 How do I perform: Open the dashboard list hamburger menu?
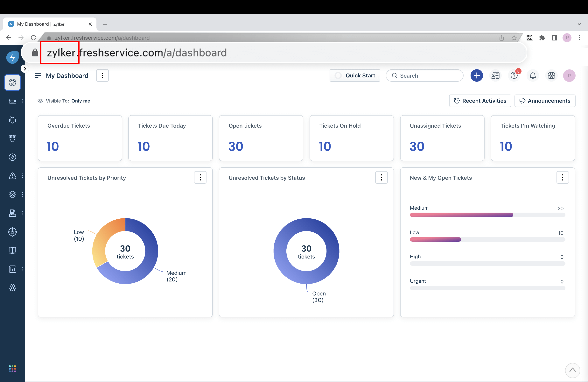[x=38, y=76]
